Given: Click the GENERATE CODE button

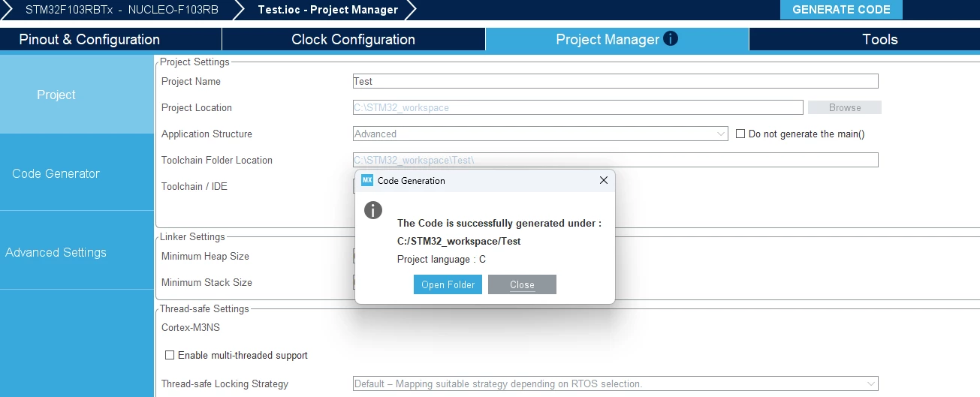Looking at the screenshot, I should tap(841, 10).
